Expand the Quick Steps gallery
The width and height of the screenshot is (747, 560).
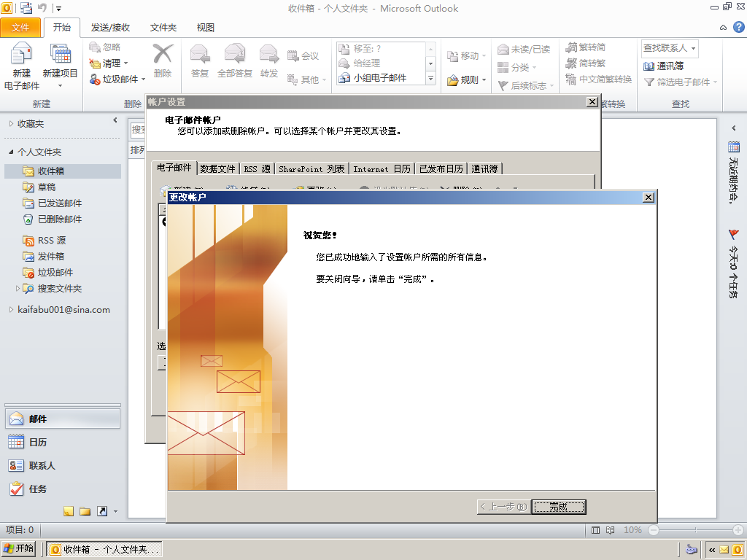point(430,78)
